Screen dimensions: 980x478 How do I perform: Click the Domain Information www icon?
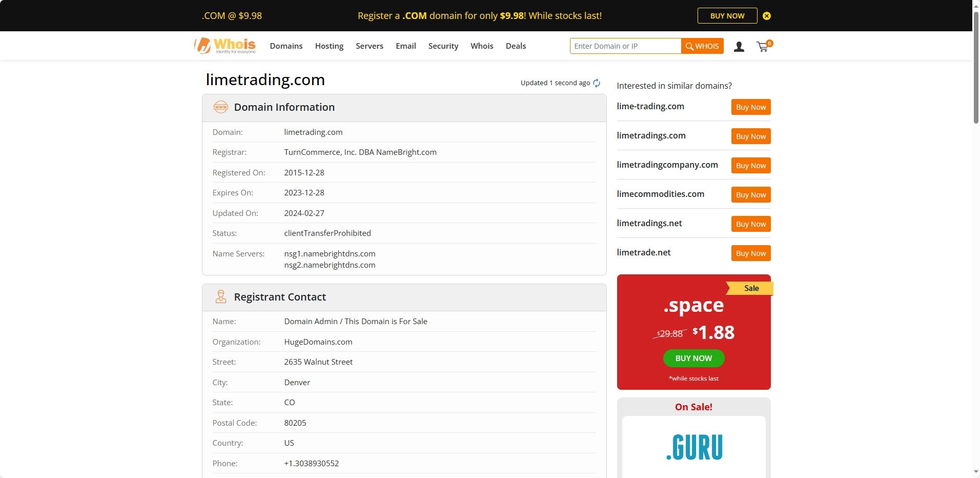click(x=220, y=107)
